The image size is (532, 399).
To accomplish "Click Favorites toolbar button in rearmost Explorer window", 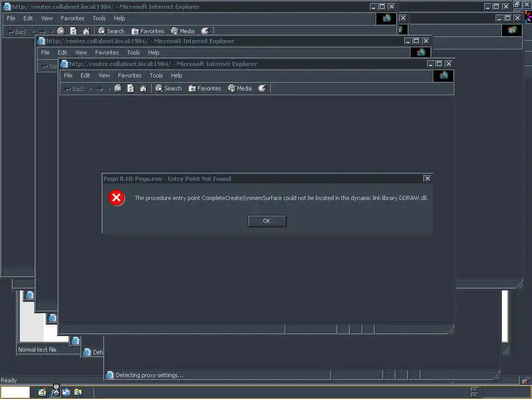I will pos(148,31).
